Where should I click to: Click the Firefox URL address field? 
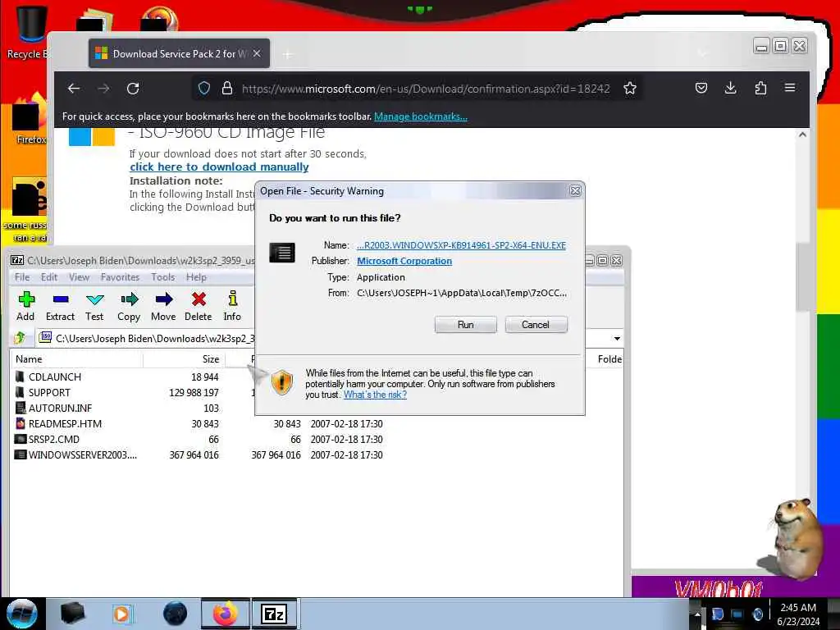[x=426, y=89]
